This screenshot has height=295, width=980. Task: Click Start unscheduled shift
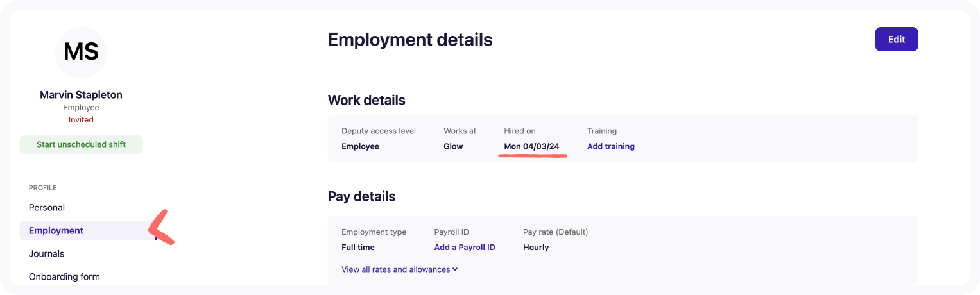(81, 144)
